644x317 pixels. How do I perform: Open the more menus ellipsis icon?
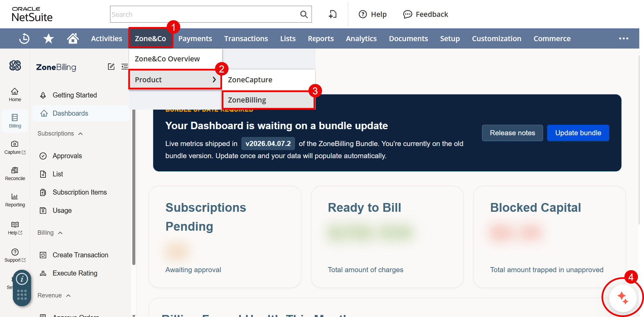[624, 38]
